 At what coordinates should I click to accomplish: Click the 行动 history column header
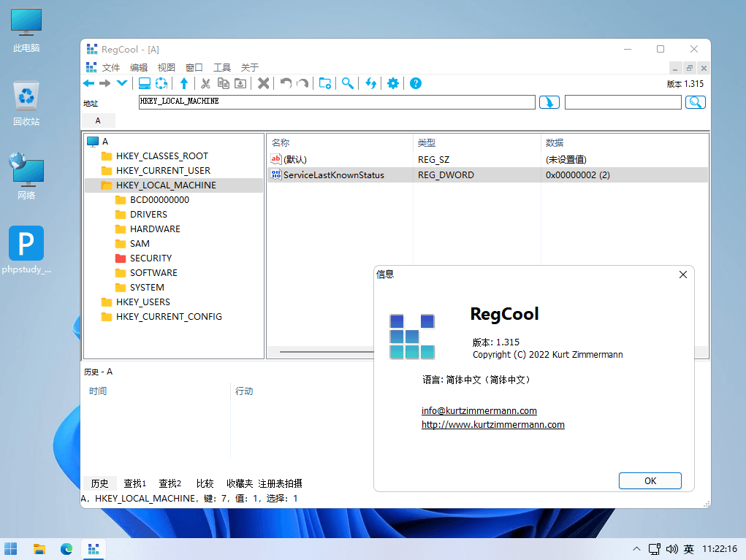tap(244, 391)
